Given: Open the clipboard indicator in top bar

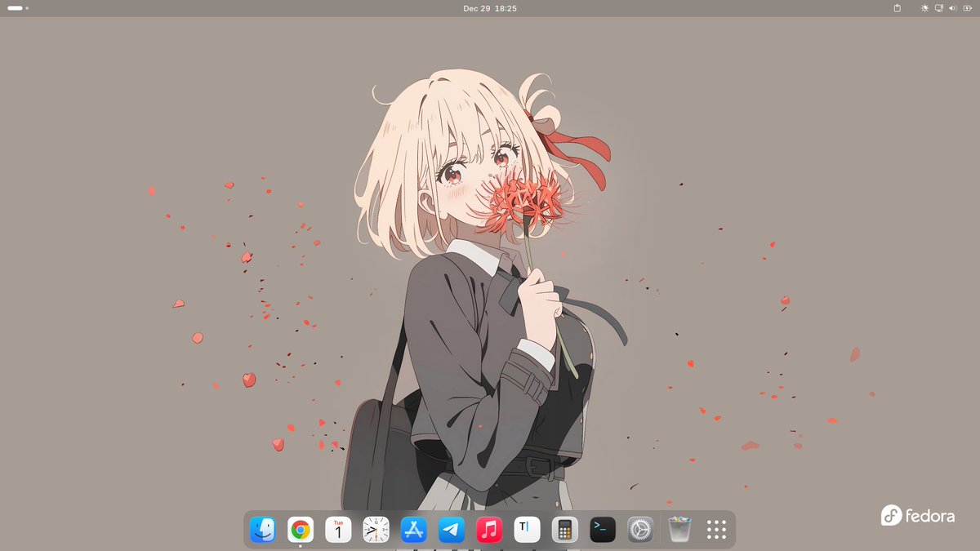Looking at the screenshot, I should pos(898,8).
